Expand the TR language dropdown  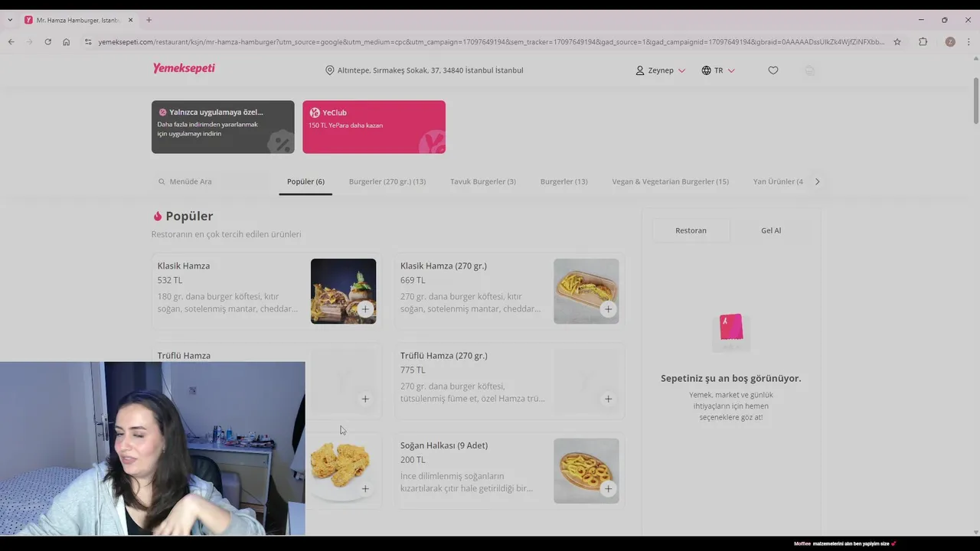click(731, 70)
